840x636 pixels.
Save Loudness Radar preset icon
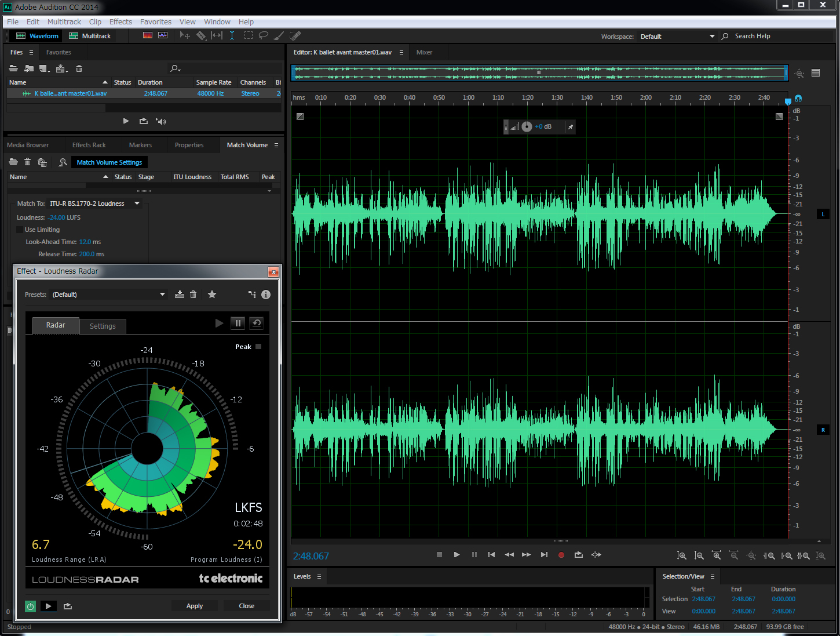point(180,295)
